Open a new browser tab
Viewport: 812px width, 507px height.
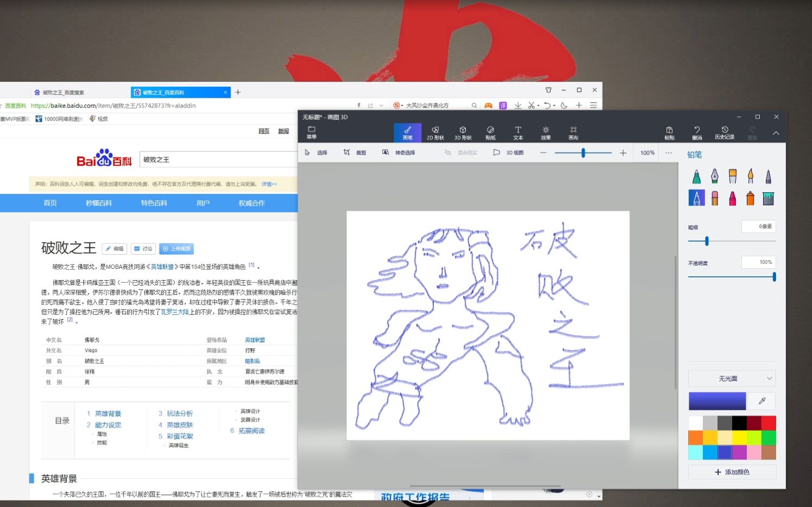238,92
